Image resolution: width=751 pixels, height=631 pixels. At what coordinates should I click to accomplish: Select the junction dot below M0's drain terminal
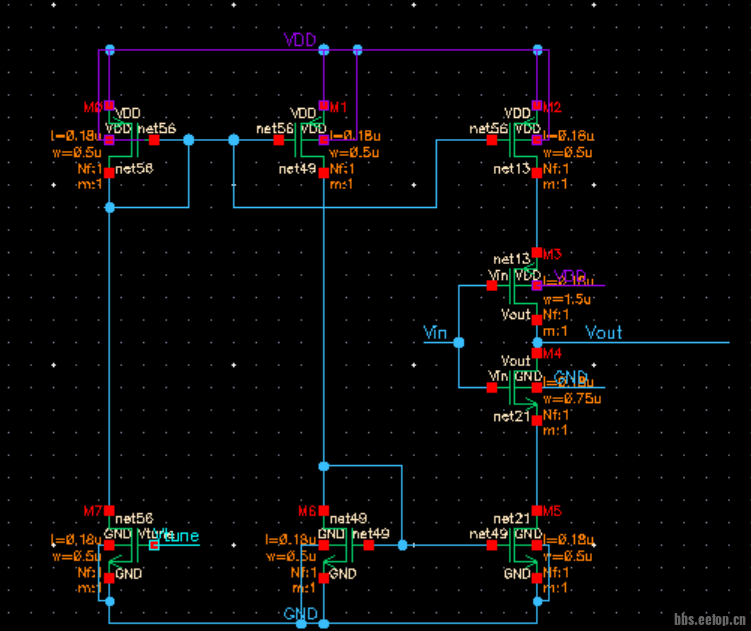click(x=110, y=207)
